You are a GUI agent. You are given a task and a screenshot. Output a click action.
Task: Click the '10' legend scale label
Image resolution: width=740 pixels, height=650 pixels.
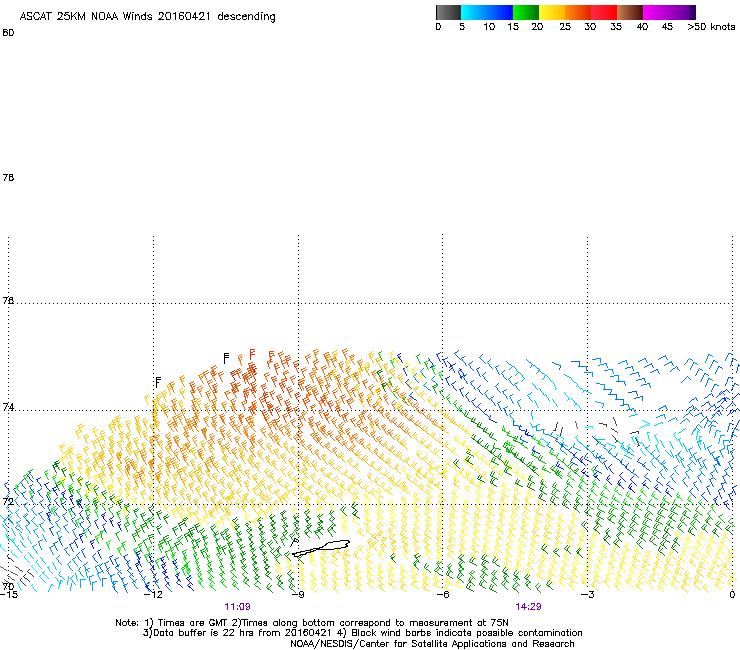pyautogui.click(x=489, y=27)
